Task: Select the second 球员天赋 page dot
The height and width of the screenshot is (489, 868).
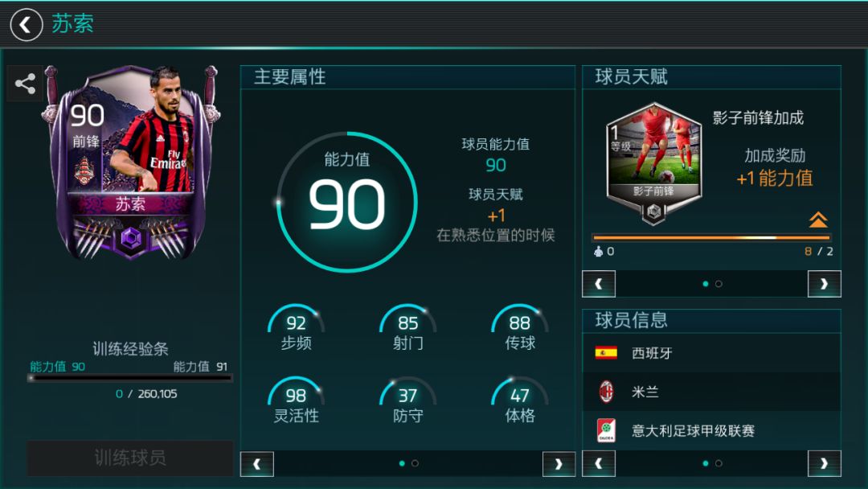Action: tap(719, 284)
